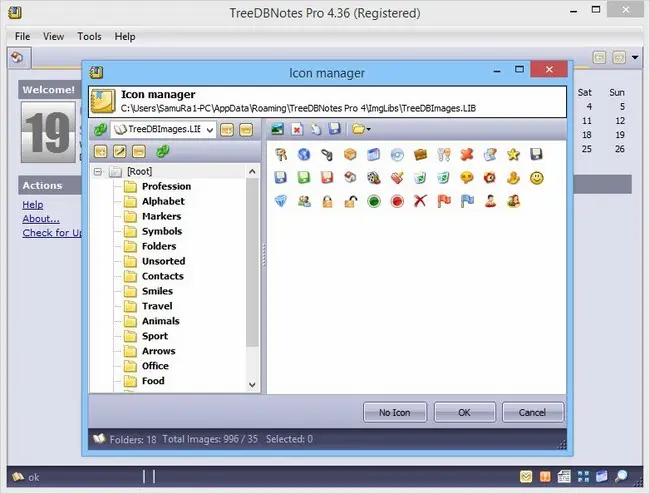Image resolution: width=650 pixels, height=494 pixels.
Task: Open the Help menu
Action: tap(125, 36)
